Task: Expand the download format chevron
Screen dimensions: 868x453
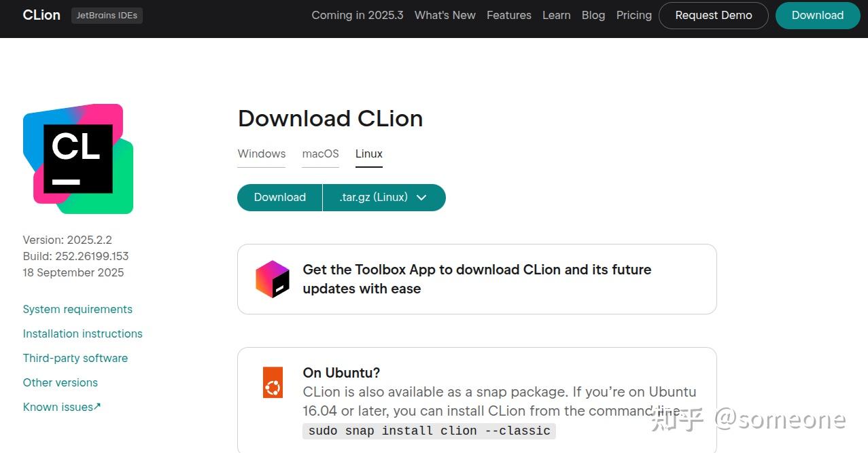Action: [x=421, y=197]
